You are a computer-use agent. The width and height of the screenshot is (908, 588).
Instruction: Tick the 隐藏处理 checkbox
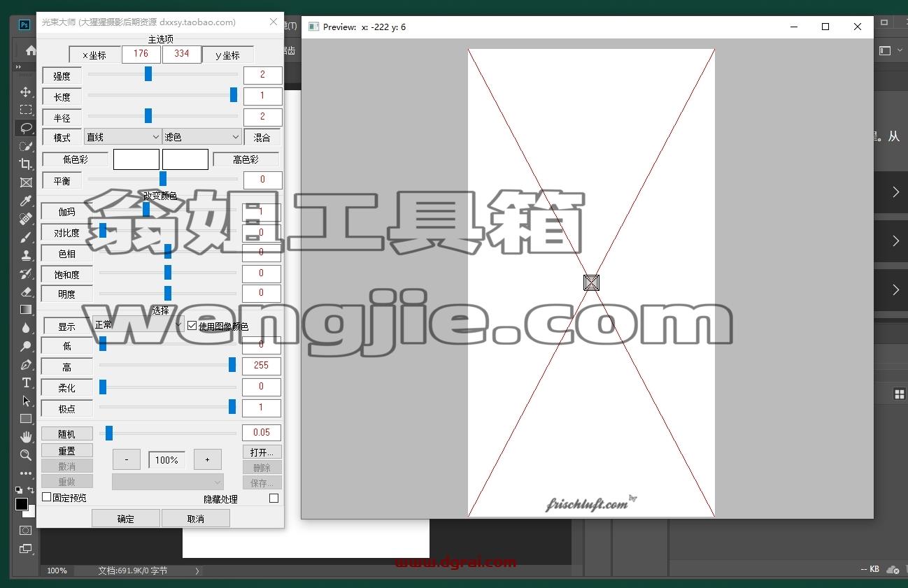pos(274,499)
